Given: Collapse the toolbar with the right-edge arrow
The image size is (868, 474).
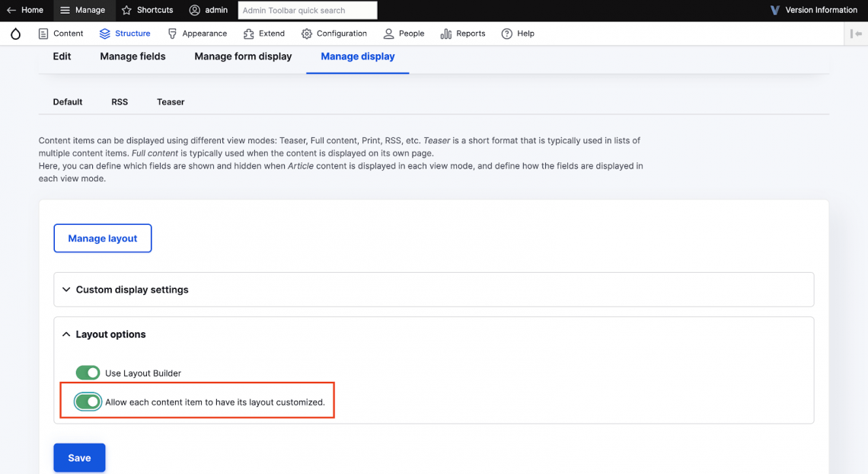Looking at the screenshot, I should coord(857,34).
